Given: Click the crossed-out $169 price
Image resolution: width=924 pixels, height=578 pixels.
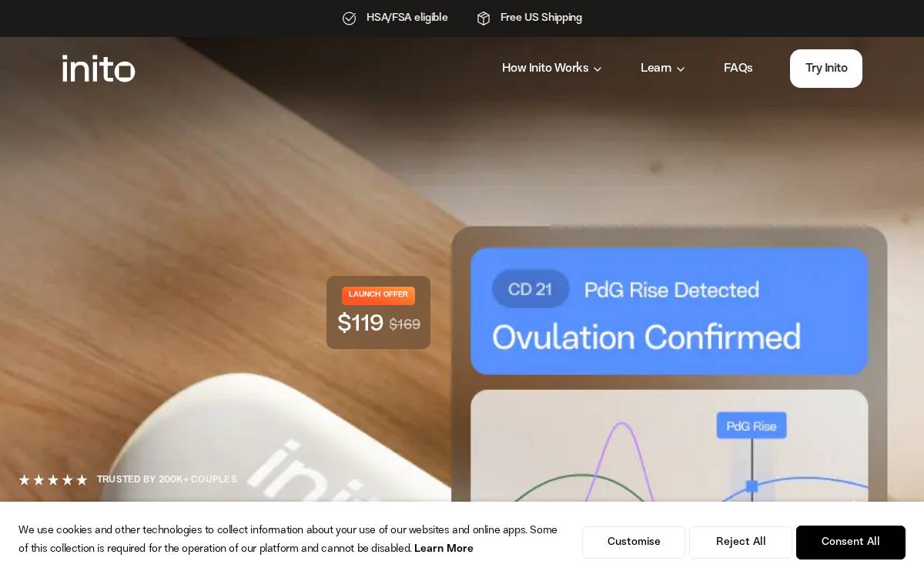Looking at the screenshot, I should (404, 325).
